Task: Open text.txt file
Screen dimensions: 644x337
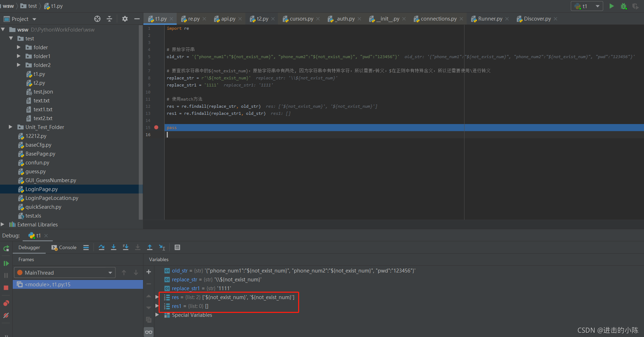Action: [x=41, y=100]
